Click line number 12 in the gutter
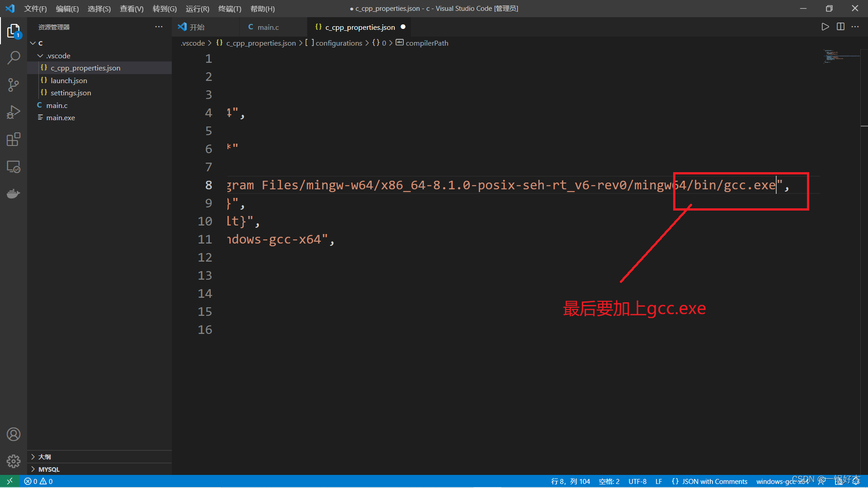 (x=205, y=257)
